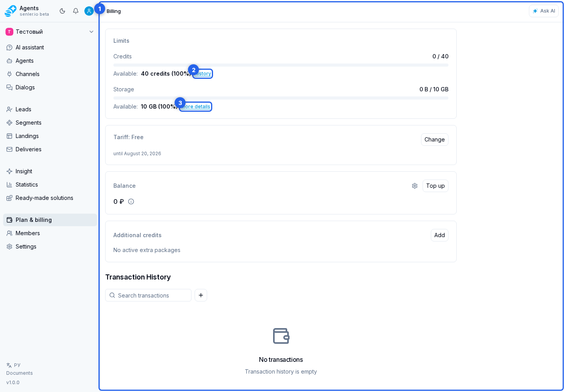565x392 pixels.
Task: Click the Ask AI button
Action: (x=544, y=11)
